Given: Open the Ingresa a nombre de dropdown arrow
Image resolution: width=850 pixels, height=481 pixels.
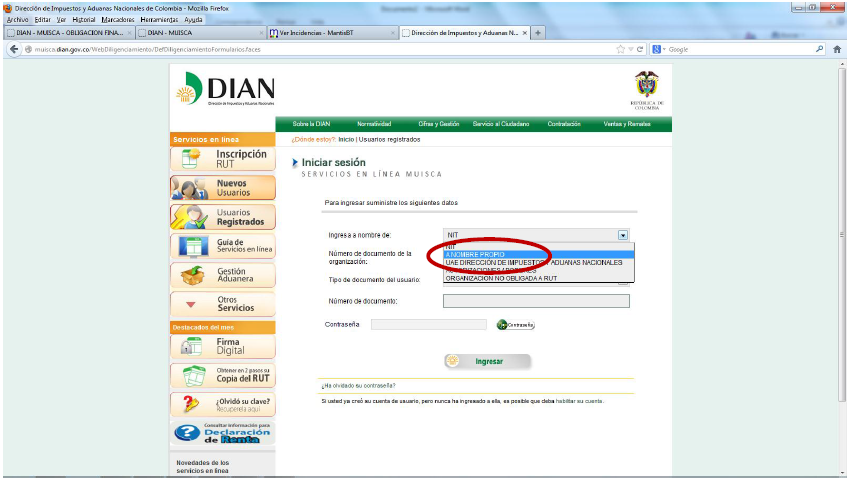Looking at the screenshot, I should click(x=623, y=235).
